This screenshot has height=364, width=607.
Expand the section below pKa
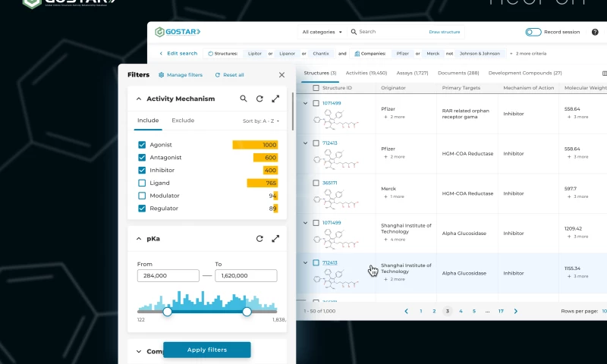tap(139, 352)
